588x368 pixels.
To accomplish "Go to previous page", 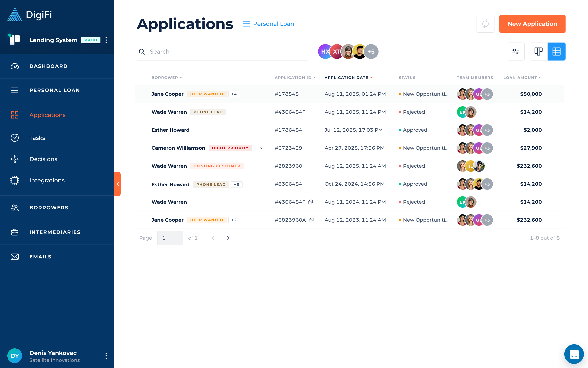I will point(213,238).
